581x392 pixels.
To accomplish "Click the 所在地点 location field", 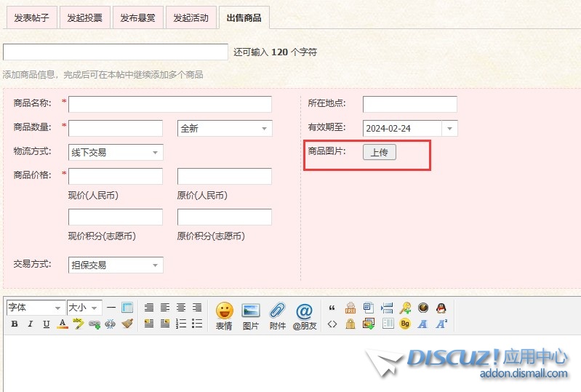I will (x=410, y=105).
